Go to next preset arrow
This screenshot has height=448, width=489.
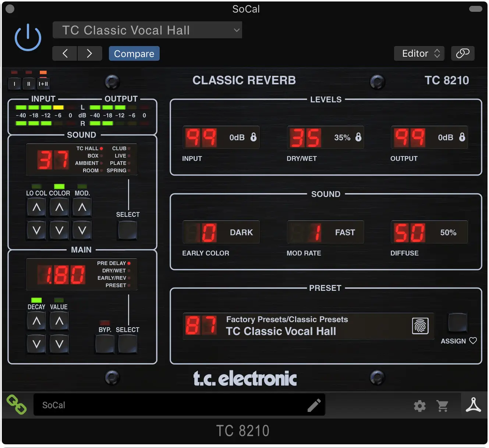89,53
